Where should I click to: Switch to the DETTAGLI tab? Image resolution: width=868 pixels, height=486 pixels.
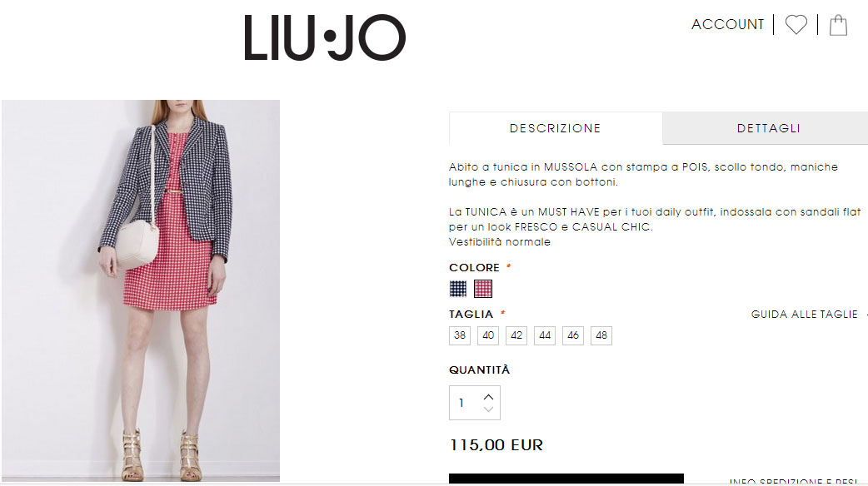(768, 128)
